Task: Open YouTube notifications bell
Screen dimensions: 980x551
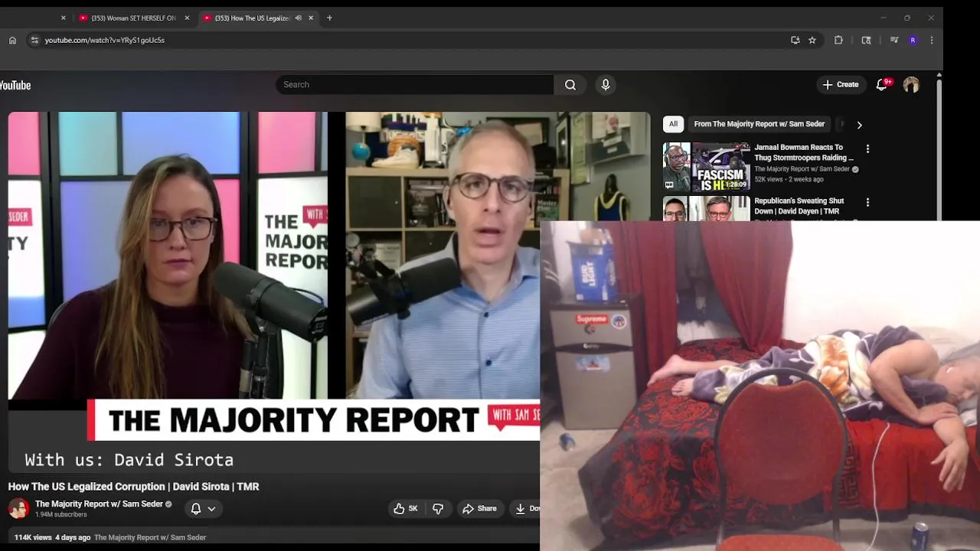Action: (x=882, y=85)
